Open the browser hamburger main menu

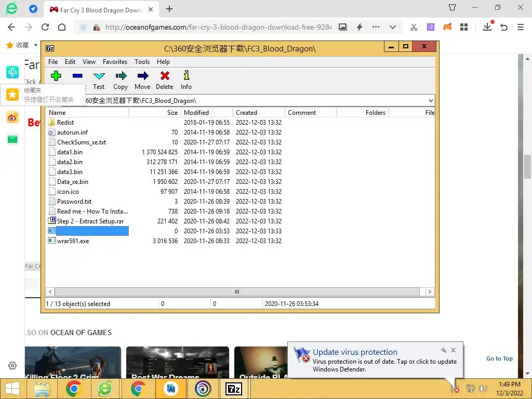[x=521, y=27]
